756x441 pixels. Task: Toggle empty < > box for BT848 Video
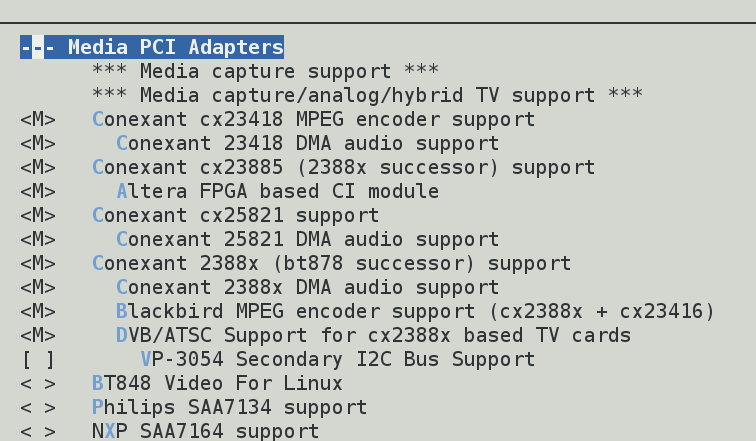pyautogui.click(x=38, y=384)
